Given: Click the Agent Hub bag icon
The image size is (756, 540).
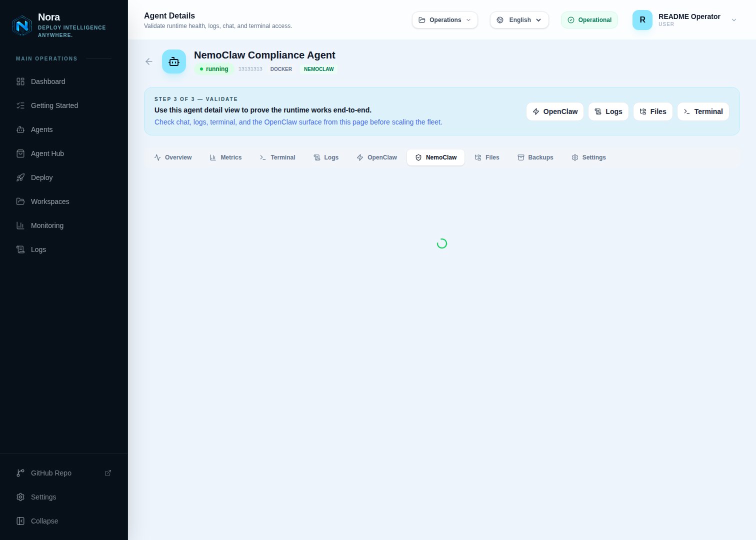Looking at the screenshot, I should 20,153.
